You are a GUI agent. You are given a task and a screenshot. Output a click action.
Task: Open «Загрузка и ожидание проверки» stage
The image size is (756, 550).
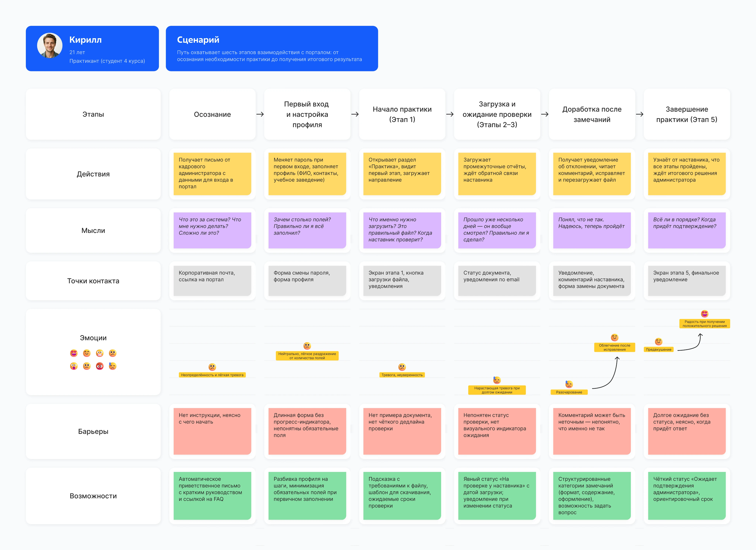(x=497, y=114)
